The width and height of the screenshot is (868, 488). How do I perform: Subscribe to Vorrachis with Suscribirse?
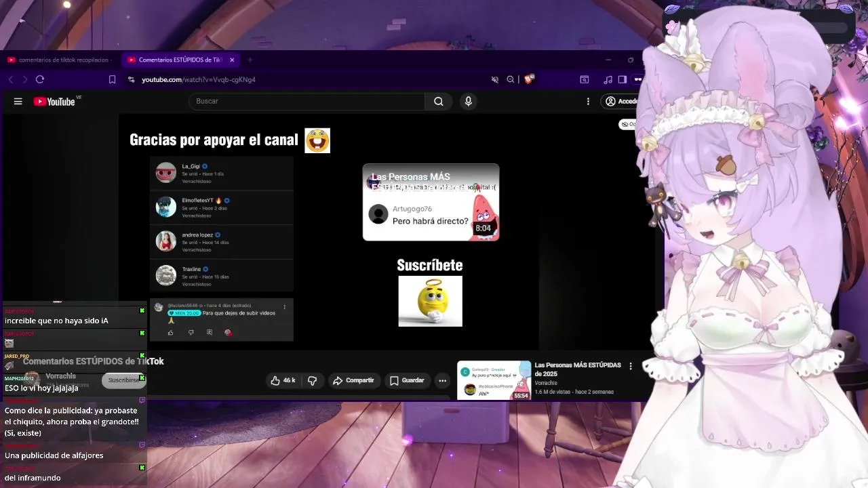click(124, 380)
